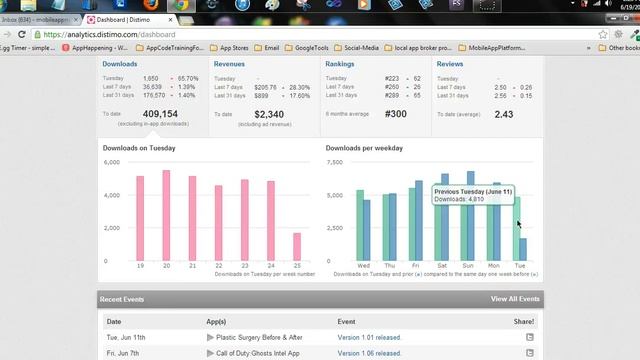
Task: Select the Downloads metrics panel
Action: [x=153, y=96]
